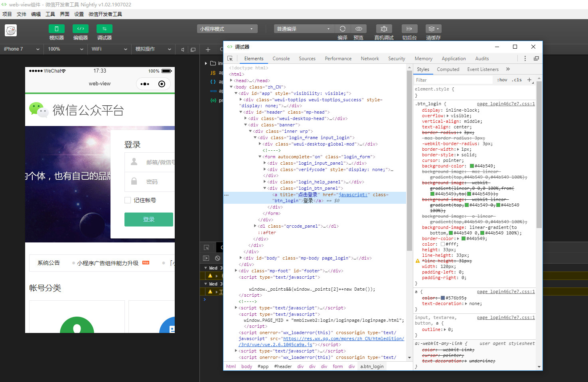Click the user avatar in the toolbar

(11, 30)
